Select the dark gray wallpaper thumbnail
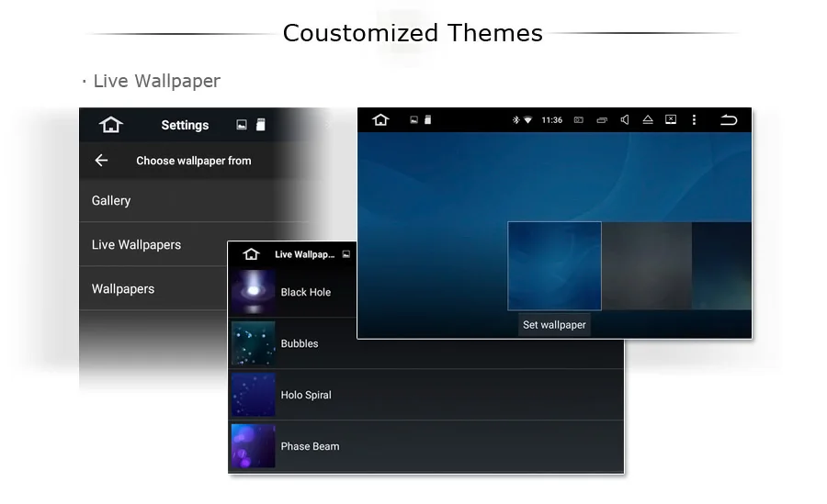This screenshot has height=504, width=827. 647,265
